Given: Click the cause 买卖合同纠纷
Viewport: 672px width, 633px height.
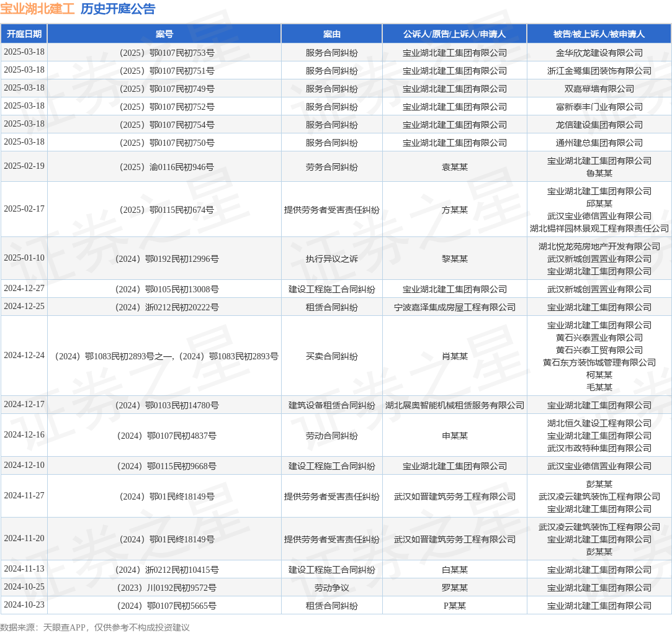Looking at the screenshot, I should pos(332,357).
